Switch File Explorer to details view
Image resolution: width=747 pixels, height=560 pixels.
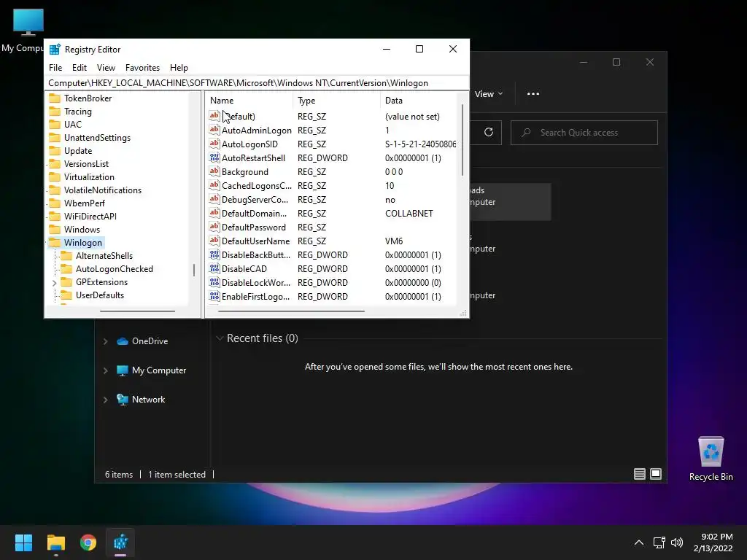(639, 474)
